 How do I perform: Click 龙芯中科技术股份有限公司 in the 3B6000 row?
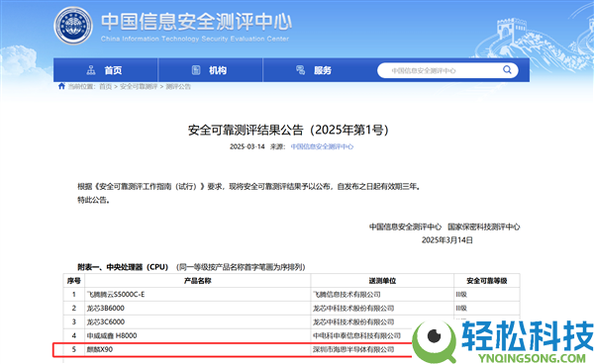[x=353, y=308]
